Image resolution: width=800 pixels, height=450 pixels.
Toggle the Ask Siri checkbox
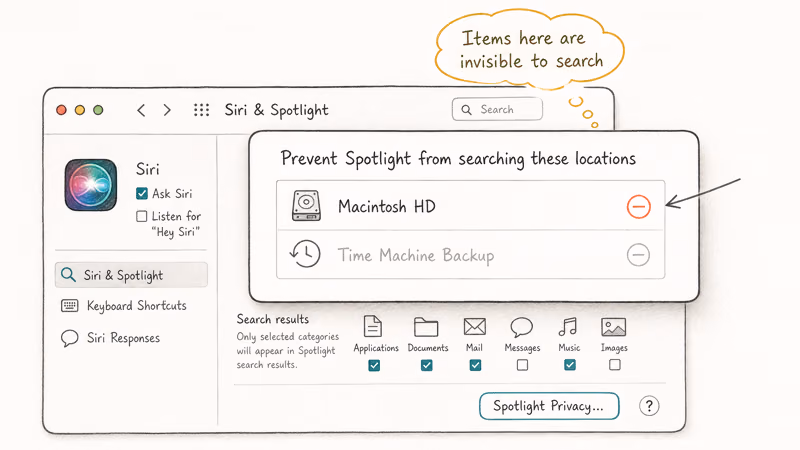142,193
